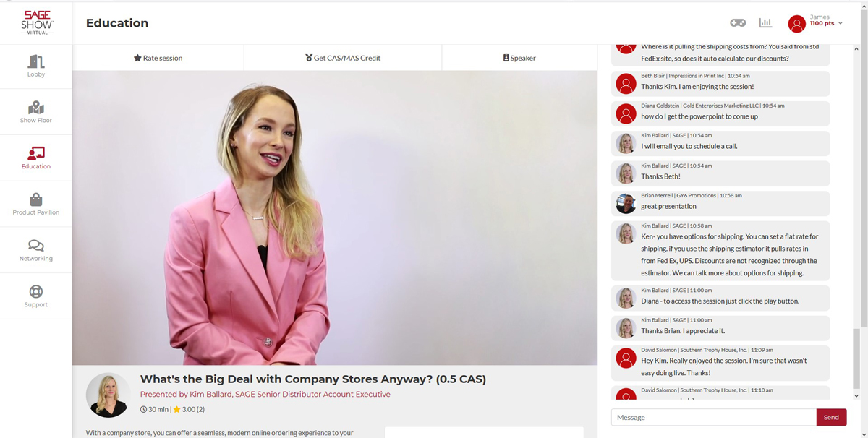Open the leaderboard bar chart icon
This screenshot has height=438, width=868.
tap(765, 23)
